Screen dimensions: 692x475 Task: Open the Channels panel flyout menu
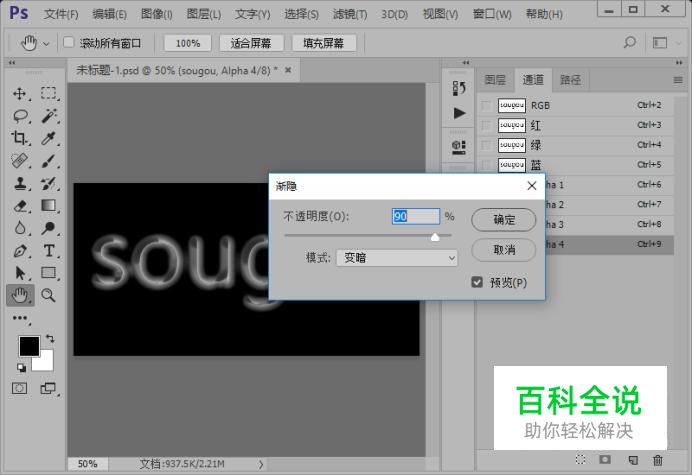coord(678,80)
